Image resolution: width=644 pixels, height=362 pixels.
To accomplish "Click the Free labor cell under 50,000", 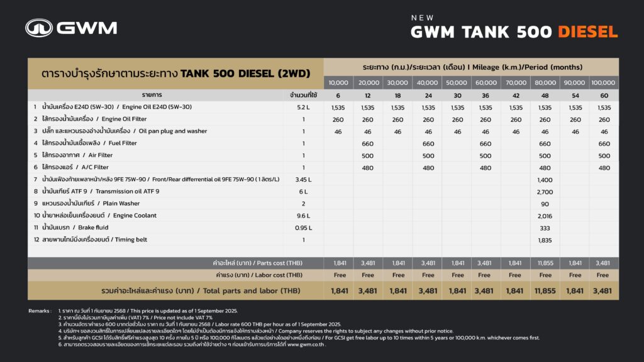I will [x=458, y=275].
